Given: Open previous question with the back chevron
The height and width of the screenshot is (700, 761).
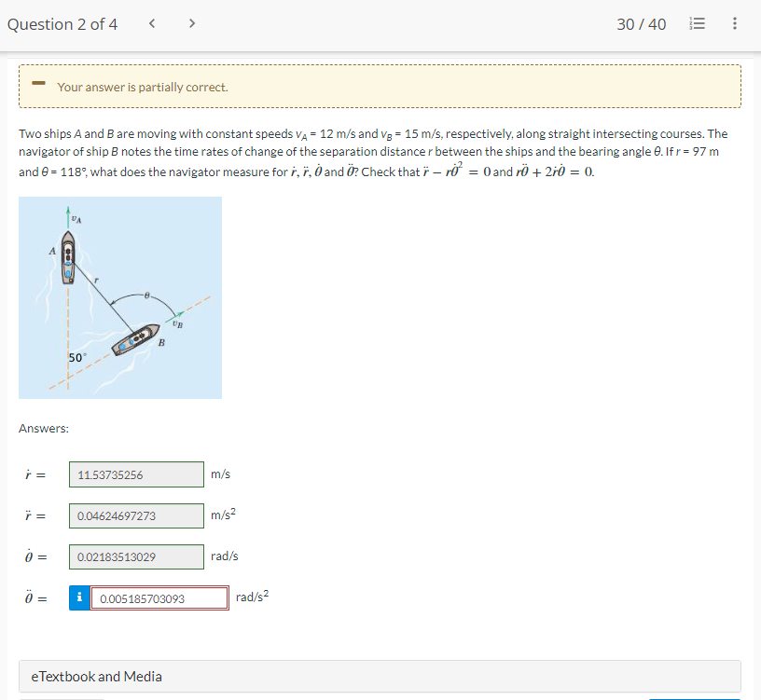Looking at the screenshot, I should [152, 23].
